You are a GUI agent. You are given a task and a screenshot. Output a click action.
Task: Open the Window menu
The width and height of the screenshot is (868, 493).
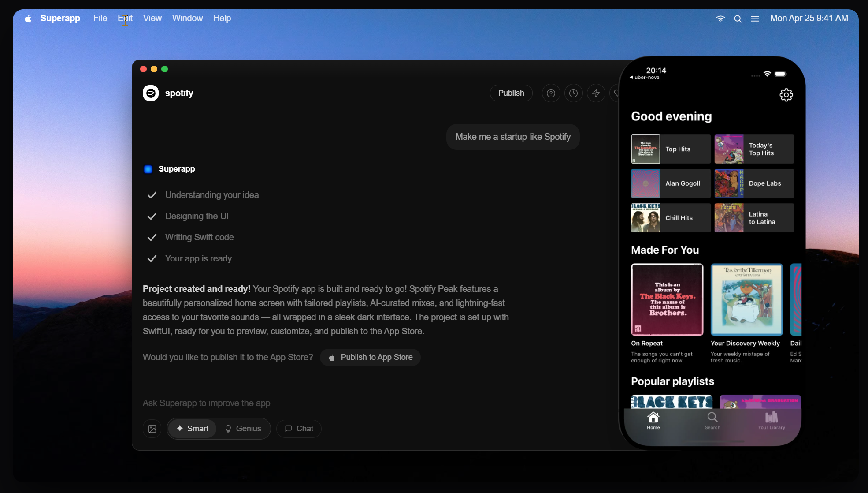pos(187,18)
